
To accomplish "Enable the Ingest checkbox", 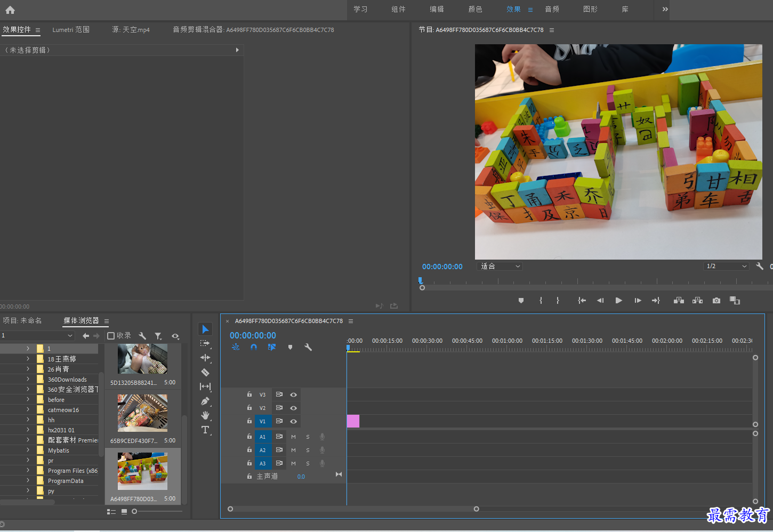I will 111,336.
